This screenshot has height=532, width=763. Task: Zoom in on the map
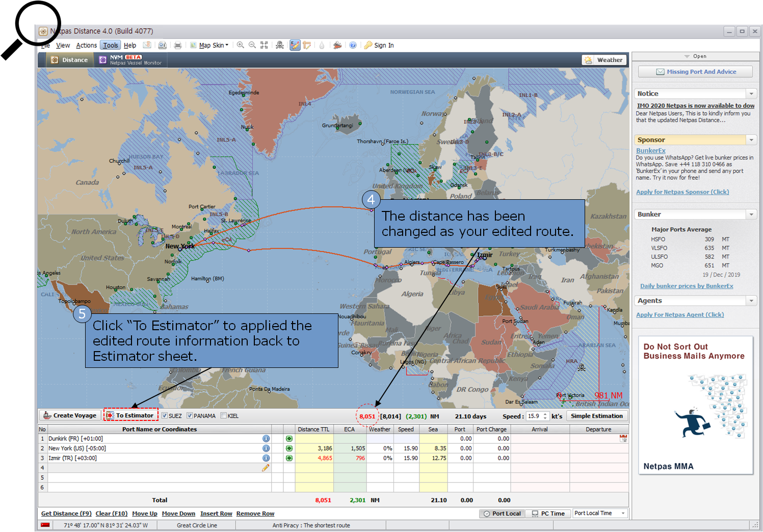click(241, 45)
